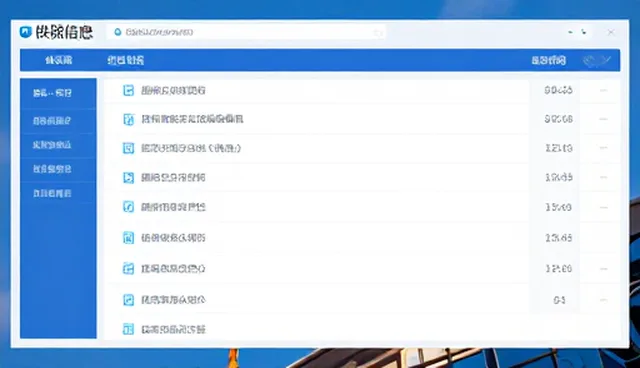Open the dash menu at the end of the eighth row
640x368 pixels.
(x=603, y=300)
